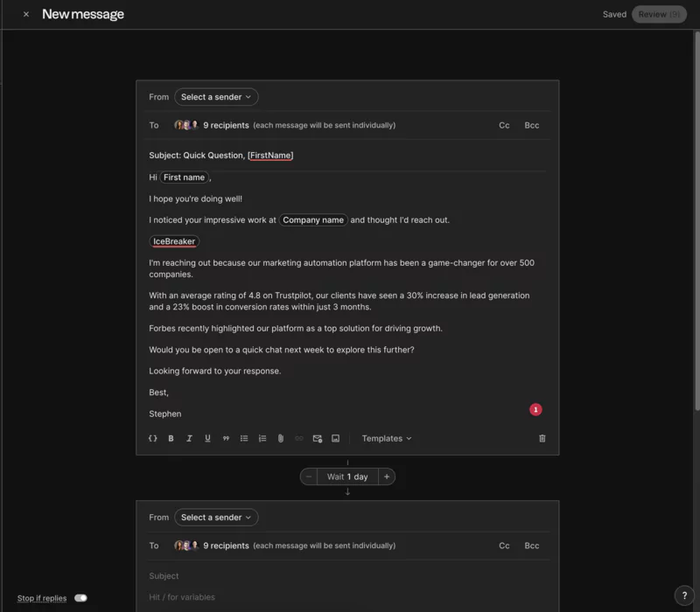Screen dimensions: 700x612
Task: Click the vertical scrollbar
Action: coord(696,221)
